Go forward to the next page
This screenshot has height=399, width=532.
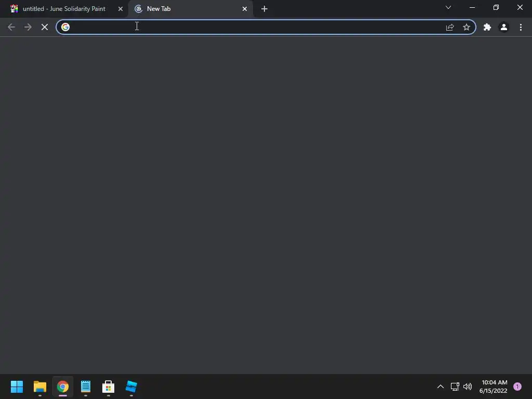coord(28,27)
